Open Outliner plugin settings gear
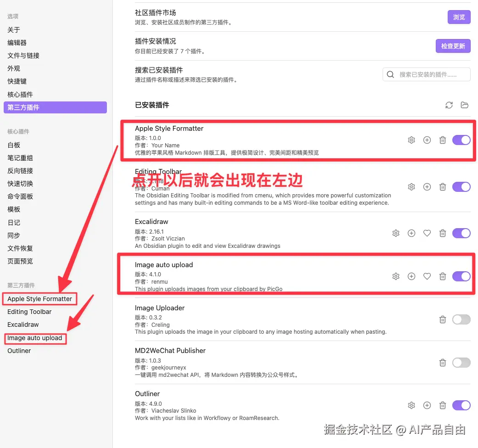Screen dimensions: 478x448 (411, 405)
